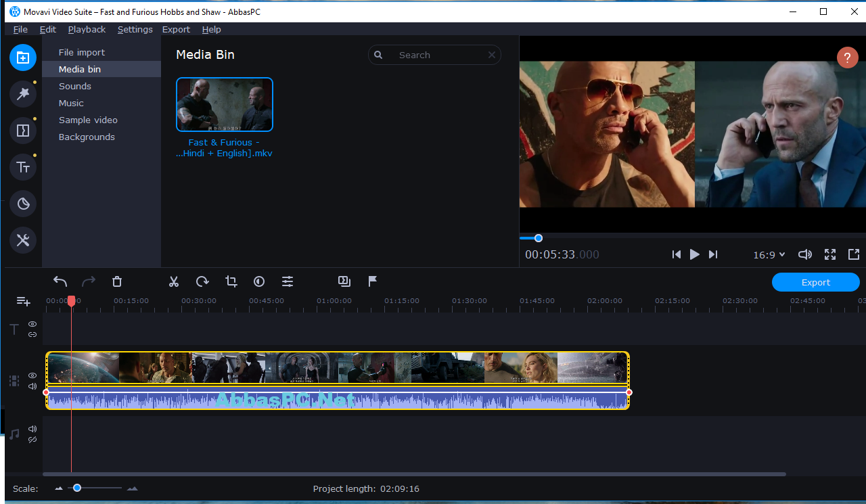Viewport: 866px width, 504px height.
Task: Clear the search field with X
Action: (x=492, y=55)
